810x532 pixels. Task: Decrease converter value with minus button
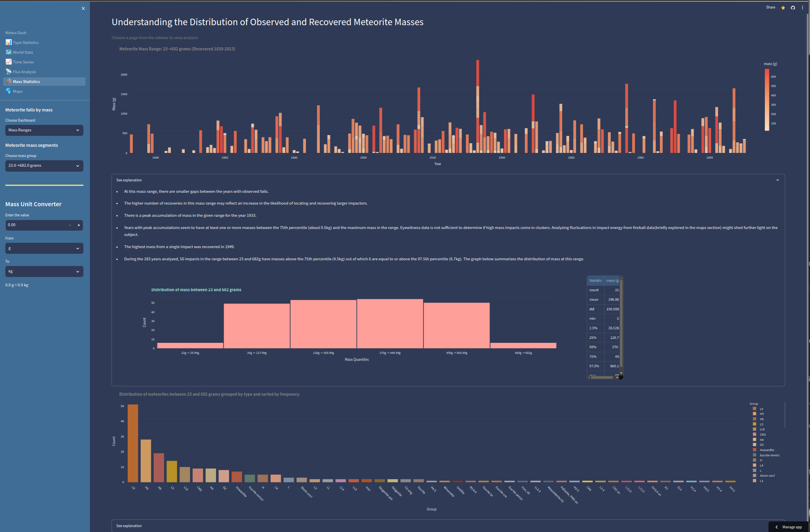(70, 225)
